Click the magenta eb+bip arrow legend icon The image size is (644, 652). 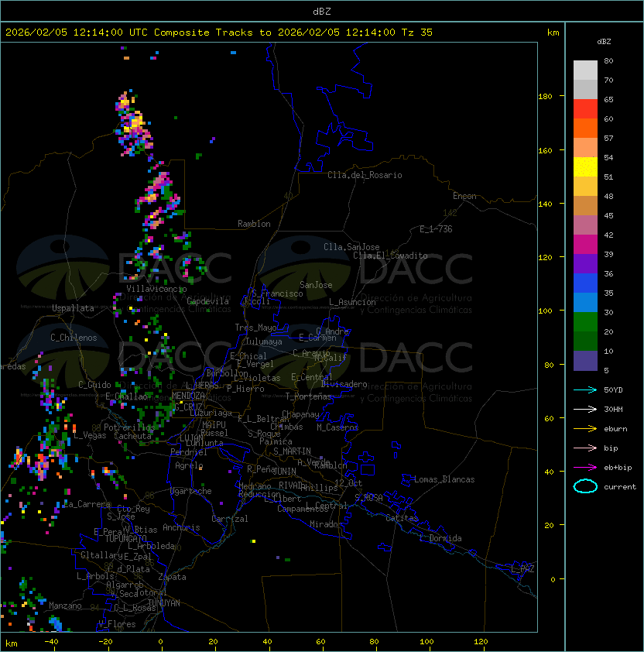(585, 468)
